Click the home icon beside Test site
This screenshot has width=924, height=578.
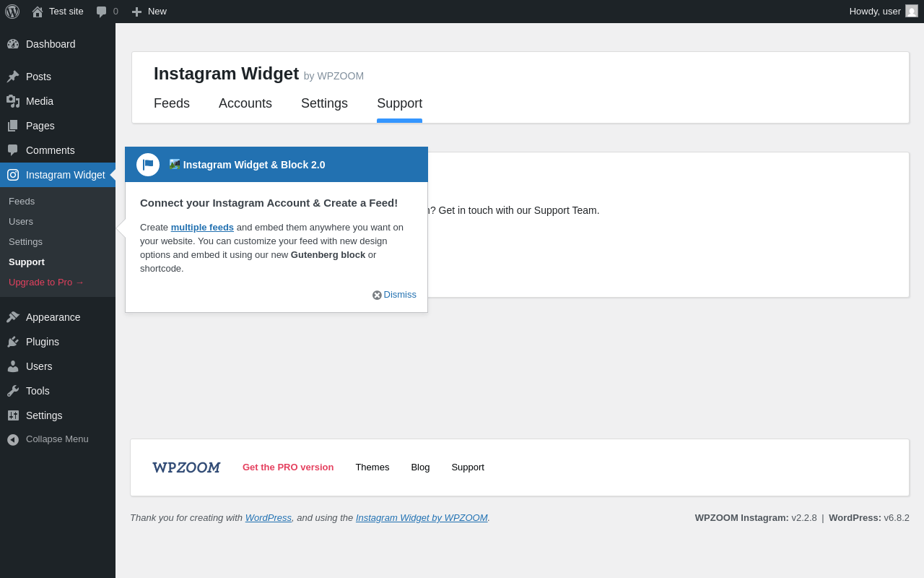click(38, 12)
